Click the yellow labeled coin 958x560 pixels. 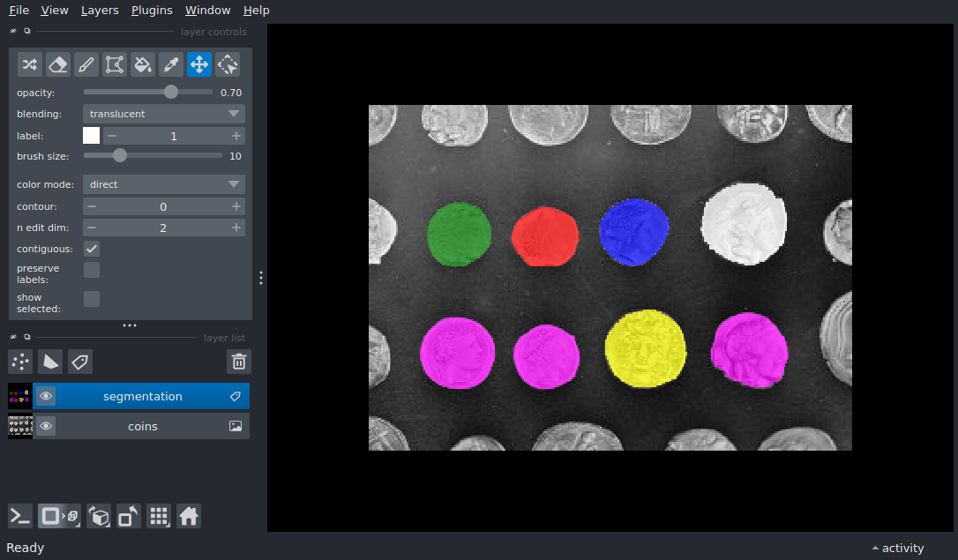645,348
